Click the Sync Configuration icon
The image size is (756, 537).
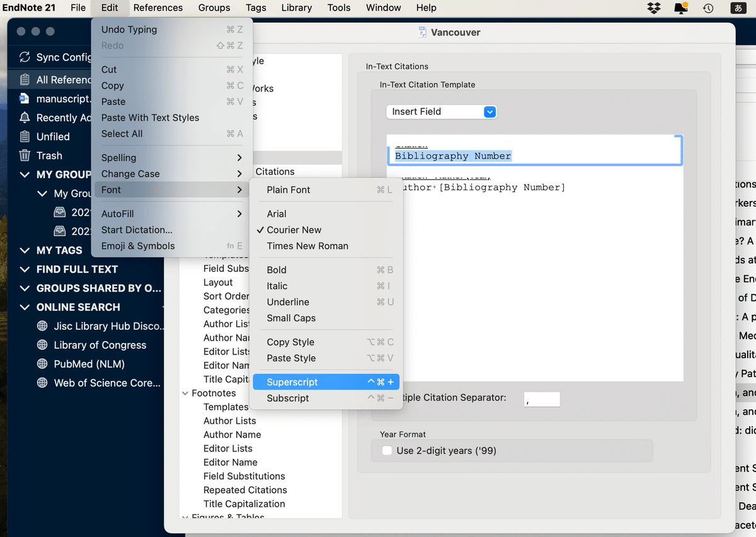pos(25,57)
